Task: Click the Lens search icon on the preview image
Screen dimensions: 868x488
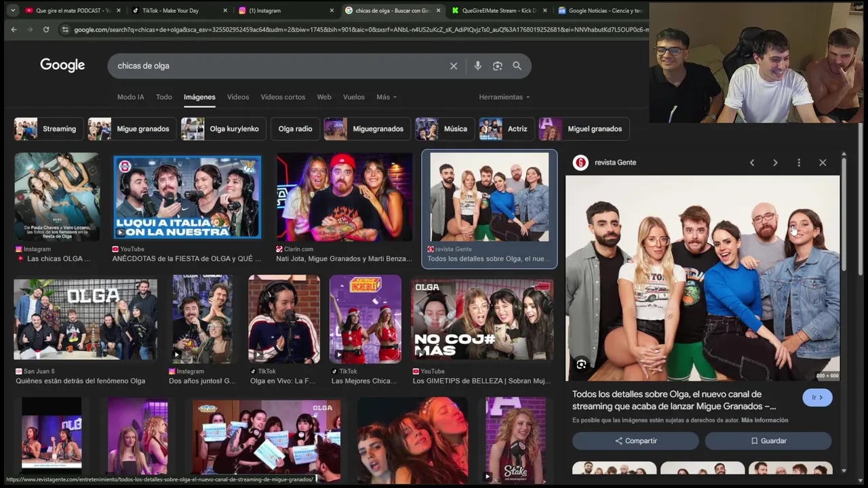Action: [x=581, y=365]
